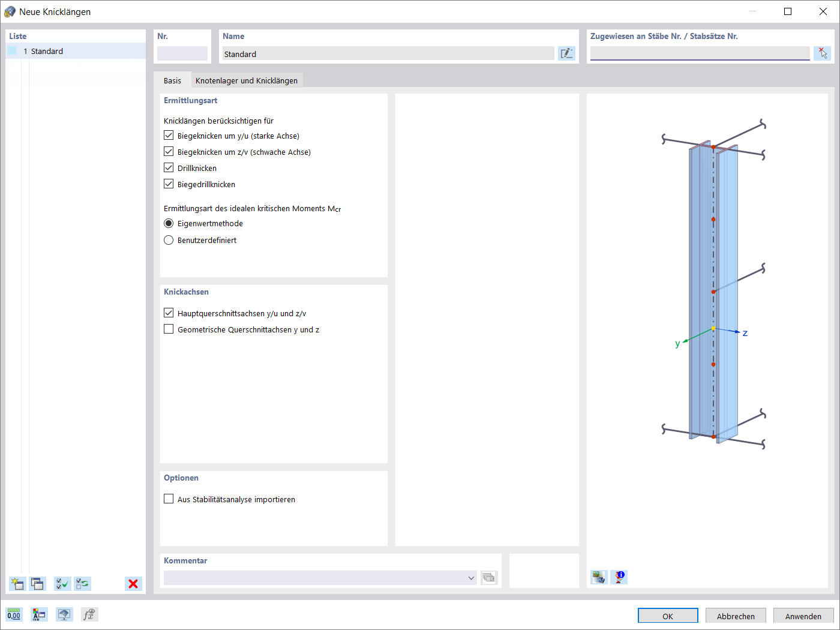This screenshot has height=630, width=840.
Task: Click the Knickachsen section heading
Action: (x=186, y=292)
